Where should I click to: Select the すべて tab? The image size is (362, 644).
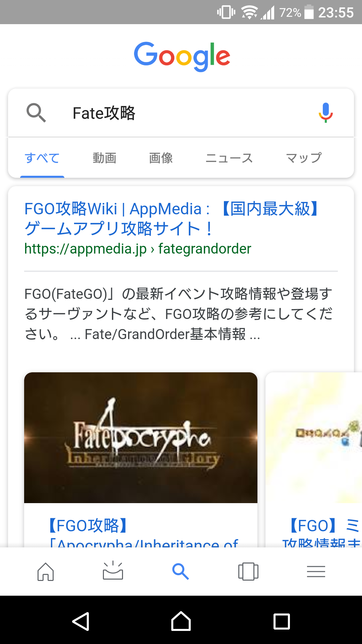pyautogui.click(x=42, y=158)
